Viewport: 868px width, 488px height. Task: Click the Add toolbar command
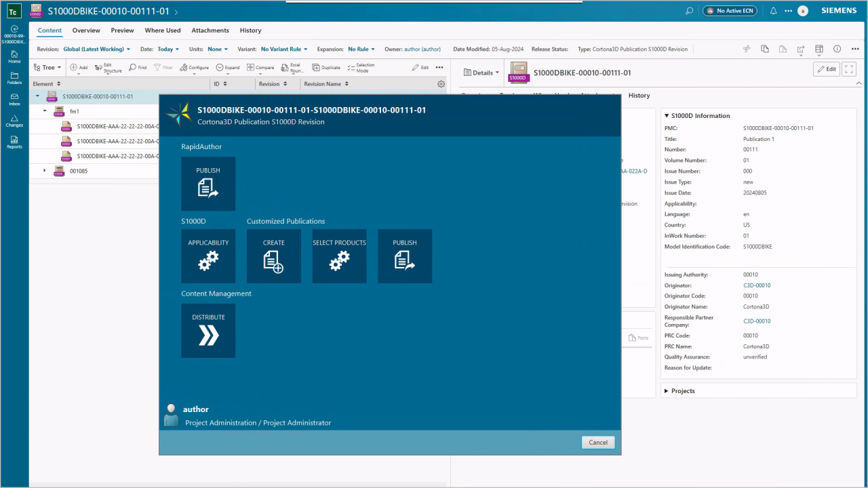[x=79, y=68]
